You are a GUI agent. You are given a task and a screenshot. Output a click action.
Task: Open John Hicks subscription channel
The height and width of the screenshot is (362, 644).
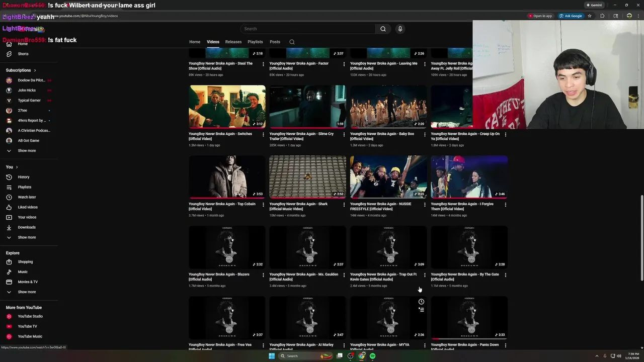pos(27,90)
